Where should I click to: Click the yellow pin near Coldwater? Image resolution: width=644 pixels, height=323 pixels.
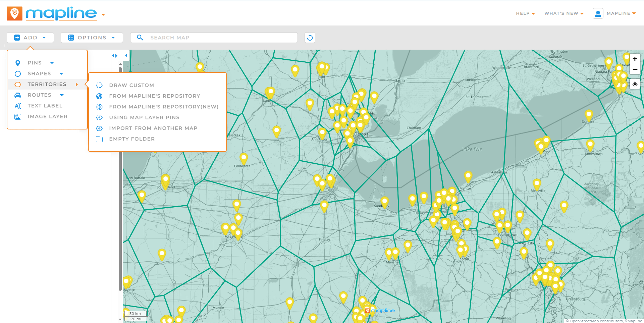pyautogui.click(x=244, y=158)
